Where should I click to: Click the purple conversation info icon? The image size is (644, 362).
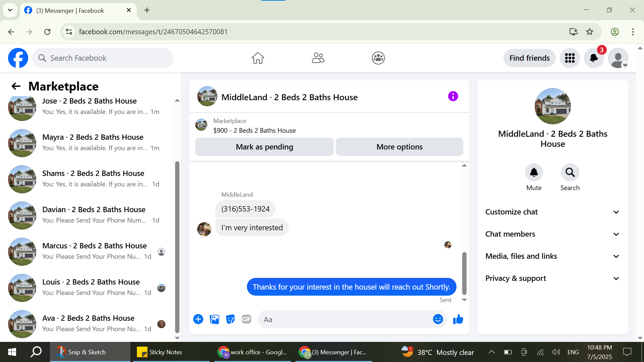453,97
